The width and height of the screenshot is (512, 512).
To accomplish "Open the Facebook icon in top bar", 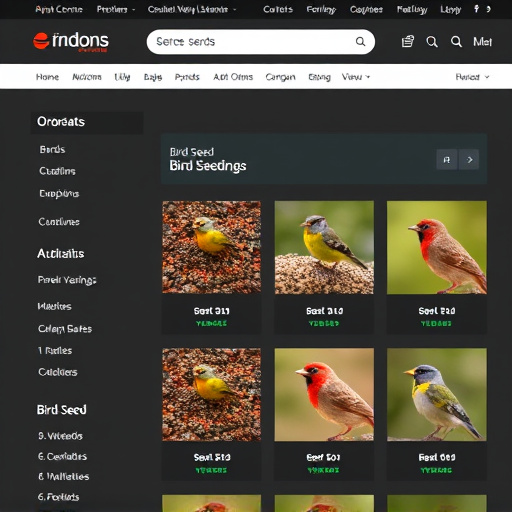I will pyautogui.click(x=477, y=9).
